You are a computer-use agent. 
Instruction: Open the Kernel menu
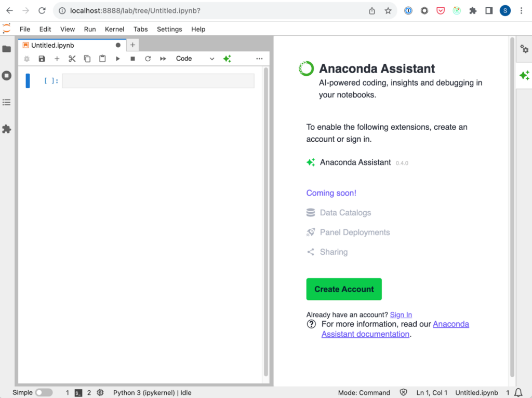coord(115,29)
